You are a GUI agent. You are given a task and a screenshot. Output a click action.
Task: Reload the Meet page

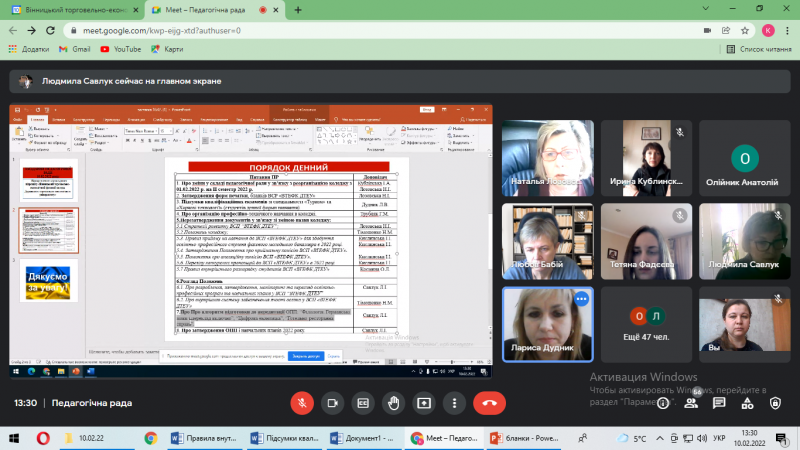(x=50, y=31)
